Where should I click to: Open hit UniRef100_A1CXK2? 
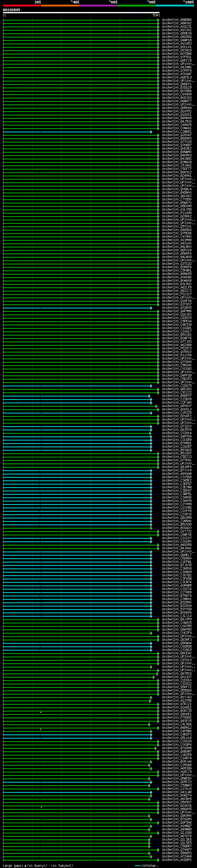click(x=177, y=30)
